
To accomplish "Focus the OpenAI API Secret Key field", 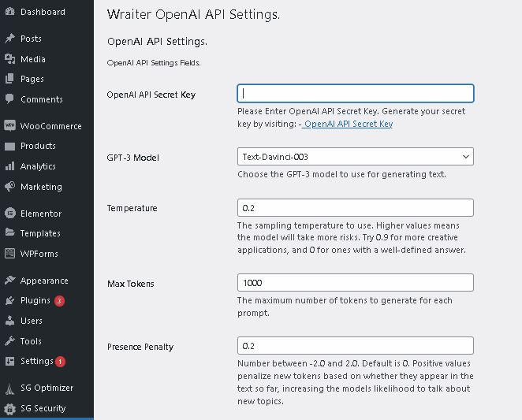I will tap(355, 93).
